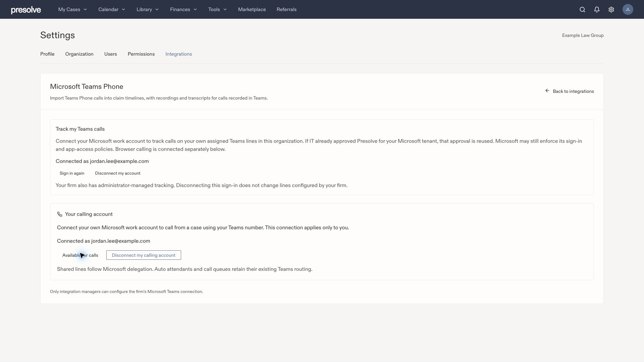The height and width of the screenshot is (362, 644).
Task: Open the Marketplace menu item
Action: click(x=252, y=9)
